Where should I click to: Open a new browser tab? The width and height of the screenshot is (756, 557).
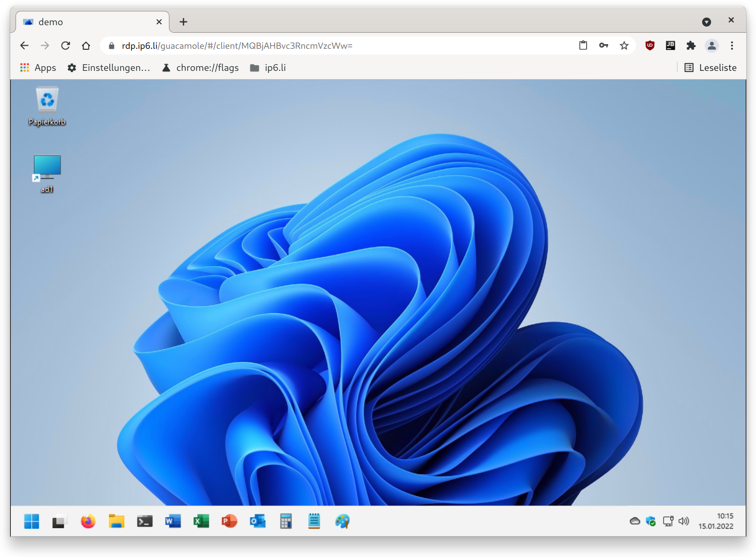(183, 22)
